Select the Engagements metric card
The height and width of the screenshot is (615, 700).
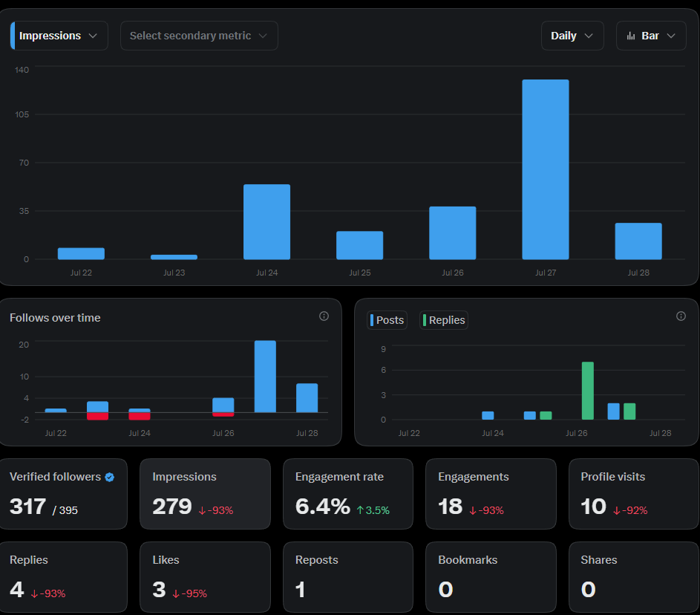coord(491,494)
